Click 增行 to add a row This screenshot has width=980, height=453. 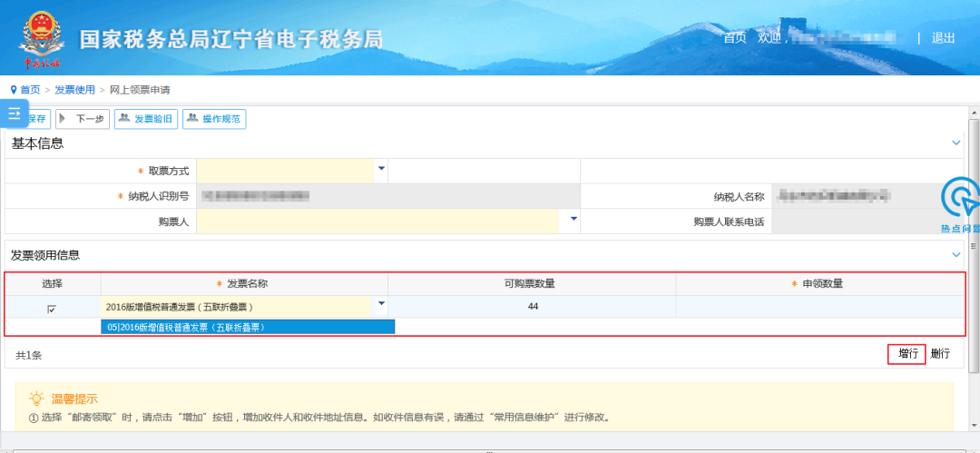point(906,353)
